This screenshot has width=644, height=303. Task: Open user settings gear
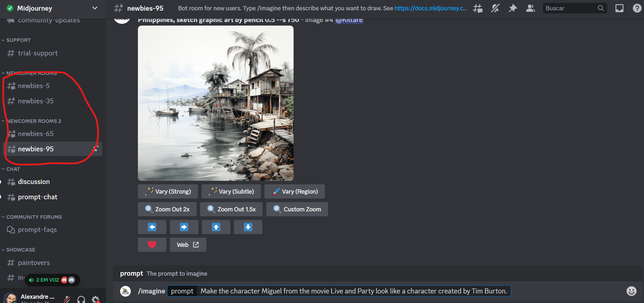coord(96,299)
